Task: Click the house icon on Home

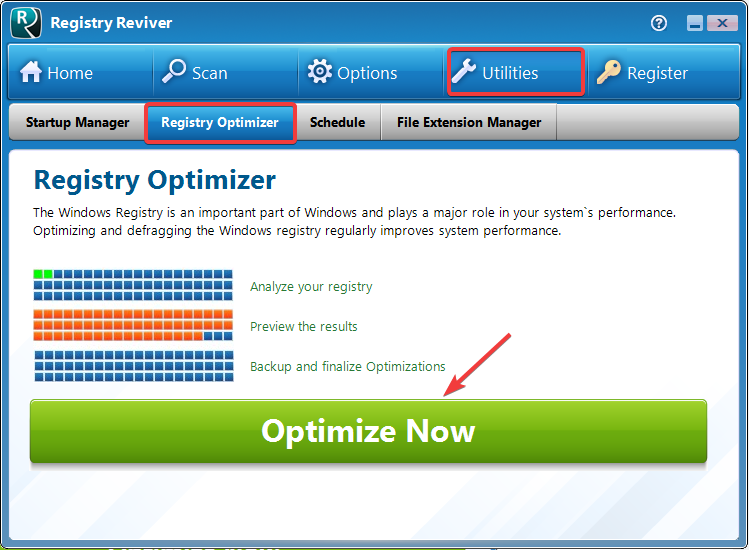Action: pyautogui.click(x=31, y=72)
